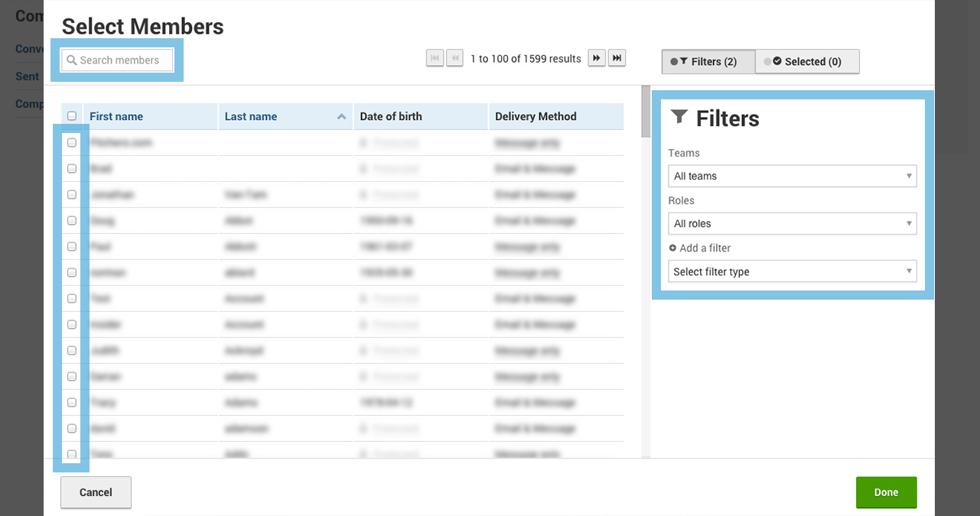This screenshot has height=516, width=980.
Task: Open Sent in the background page
Action: tap(27, 76)
